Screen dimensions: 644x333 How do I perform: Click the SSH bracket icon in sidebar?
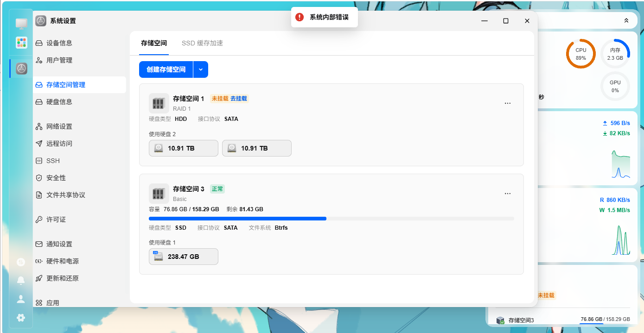pyautogui.click(x=39, y=161)
